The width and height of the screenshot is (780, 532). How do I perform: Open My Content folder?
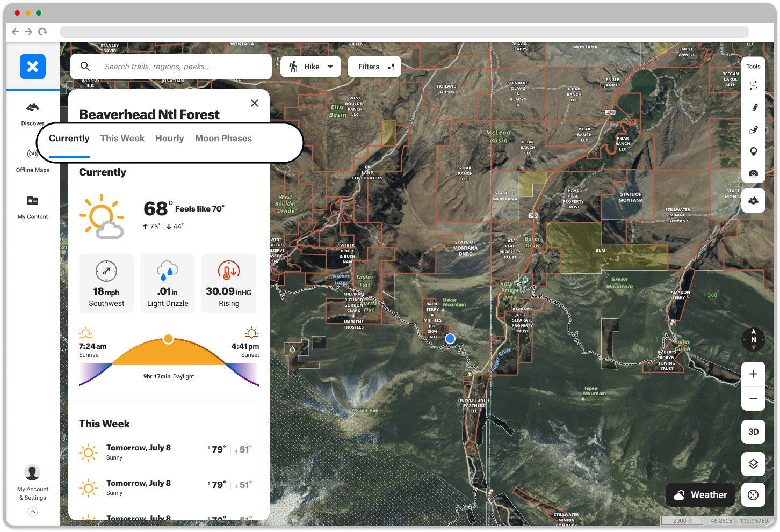click(33, 208)
